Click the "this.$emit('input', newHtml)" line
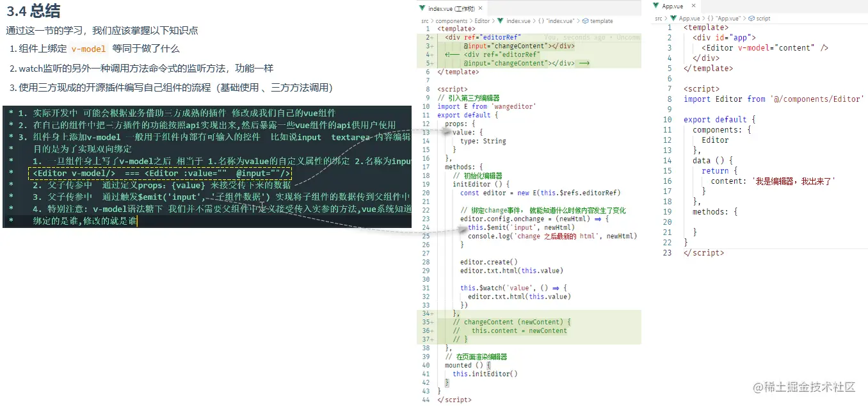868x406 pixels. (x=521, y=227)
